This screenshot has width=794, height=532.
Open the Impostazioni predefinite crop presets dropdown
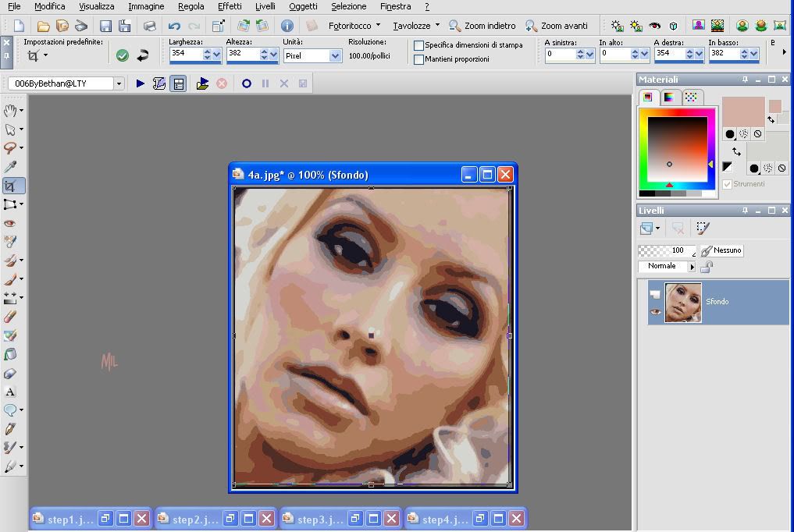45,55
